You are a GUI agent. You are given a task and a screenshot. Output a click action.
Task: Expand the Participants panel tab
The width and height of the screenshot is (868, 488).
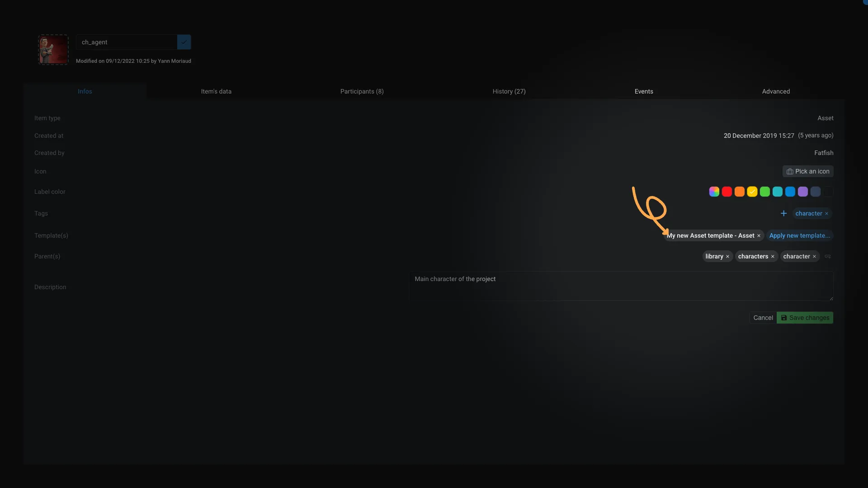[x=361, y=91]
